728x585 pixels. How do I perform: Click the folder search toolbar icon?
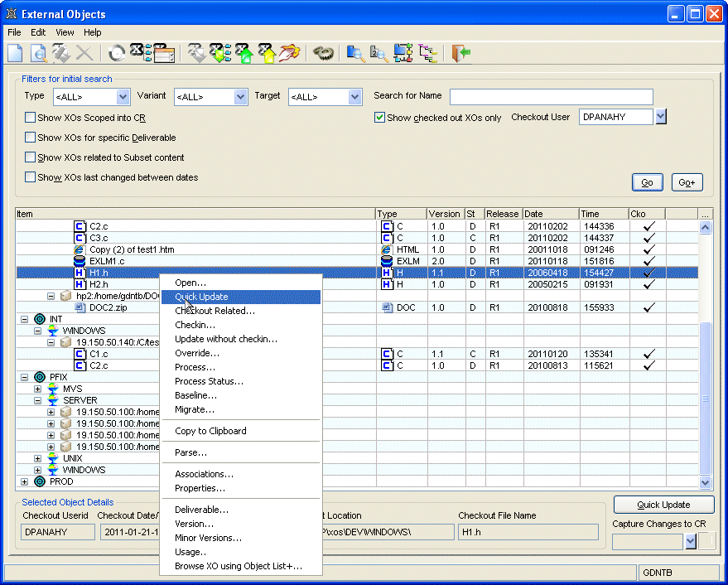pyautogui.click(x=355, y=53)
